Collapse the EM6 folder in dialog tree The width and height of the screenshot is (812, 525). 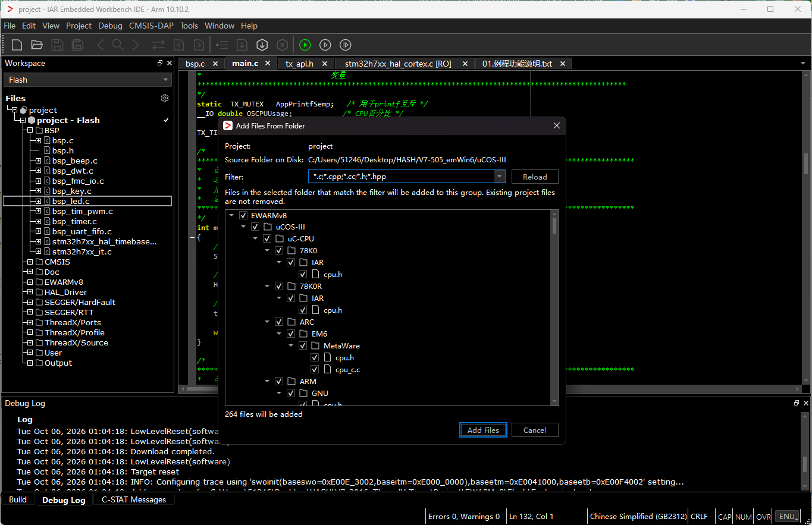click(280, 334)
